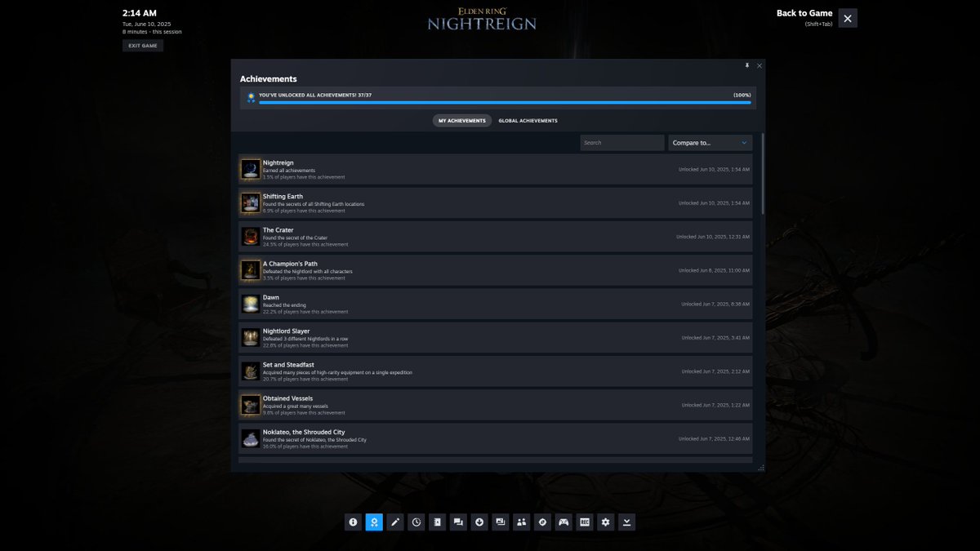
Task: Click 'Unlocked Jun 7, 2025, 8:38 AM' timestamp
Action: pos(715,304)
